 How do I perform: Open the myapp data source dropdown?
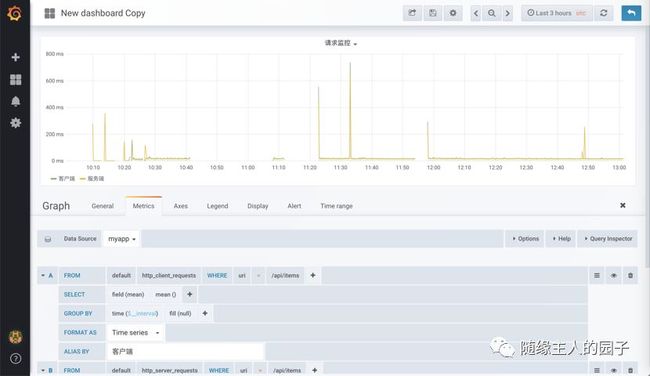(x=121, y=239)
